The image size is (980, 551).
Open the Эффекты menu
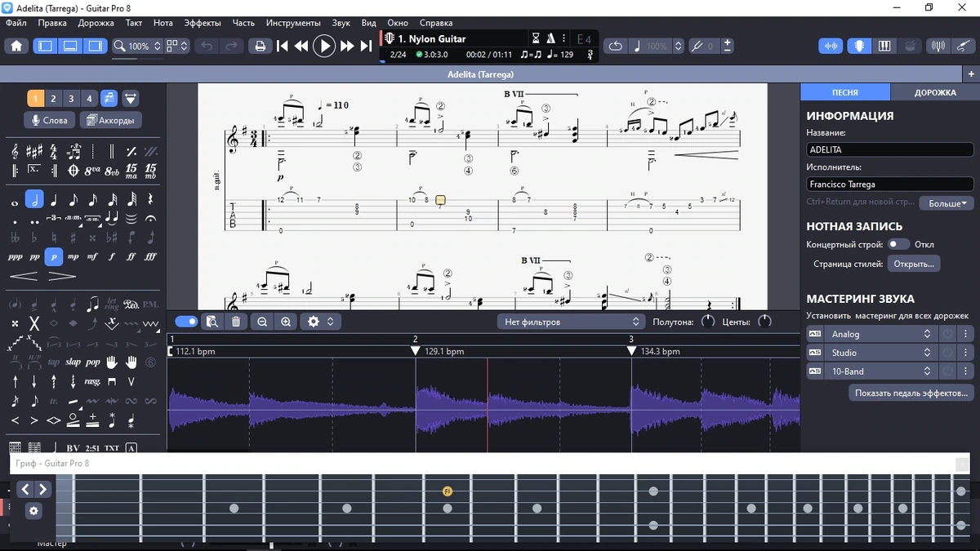[x=203, y=23]
